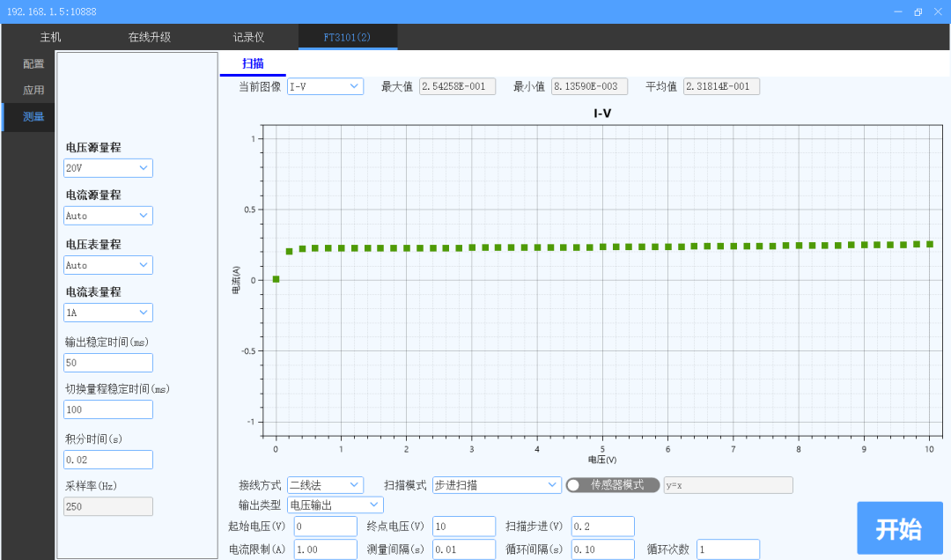Click the 电压源量程 label
This screenshot has width=951, height=560.
tap(93, 147)
